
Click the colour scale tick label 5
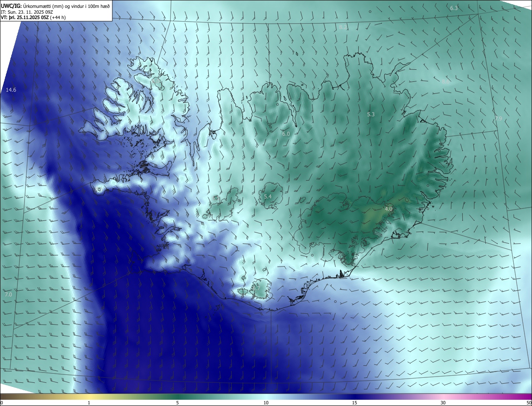click(x=177, y=403)
